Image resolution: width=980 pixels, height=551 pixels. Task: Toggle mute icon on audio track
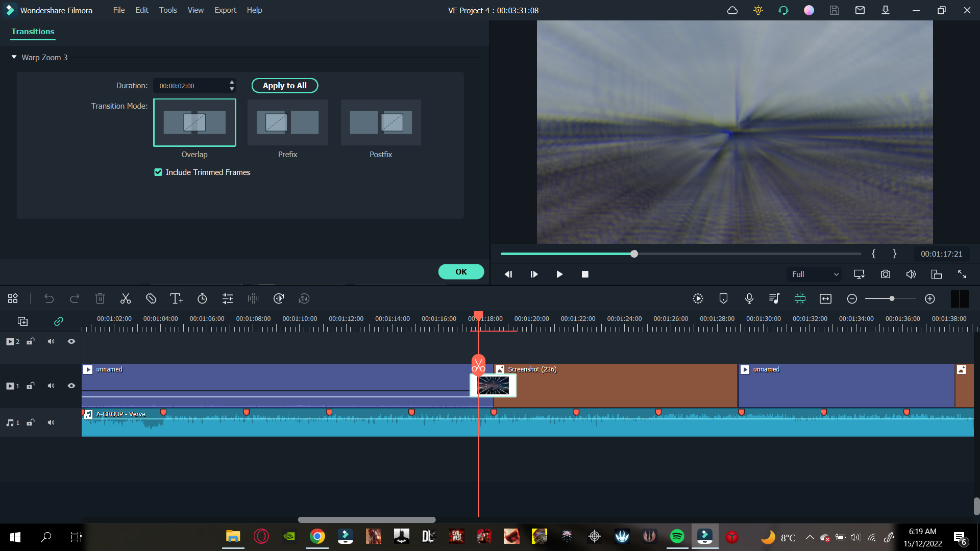coord(51,422)
